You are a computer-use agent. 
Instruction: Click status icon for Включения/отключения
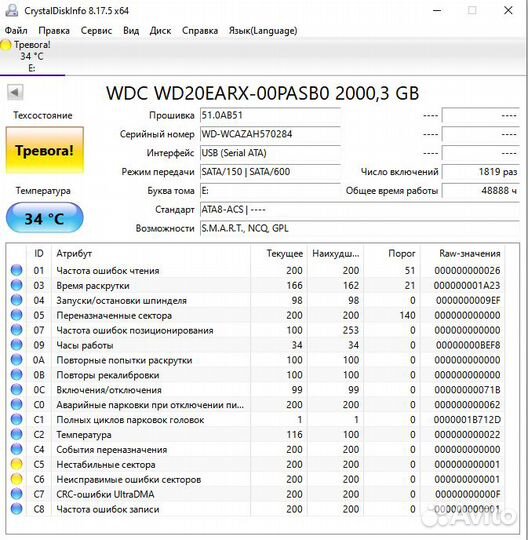(x=17, y=390)
